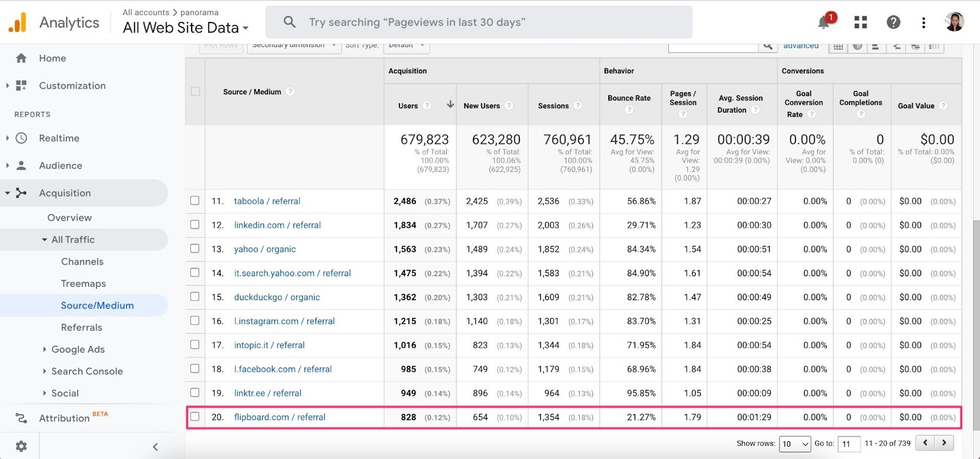Open the Channels report
Screen dimensions: 980x459
82,262
